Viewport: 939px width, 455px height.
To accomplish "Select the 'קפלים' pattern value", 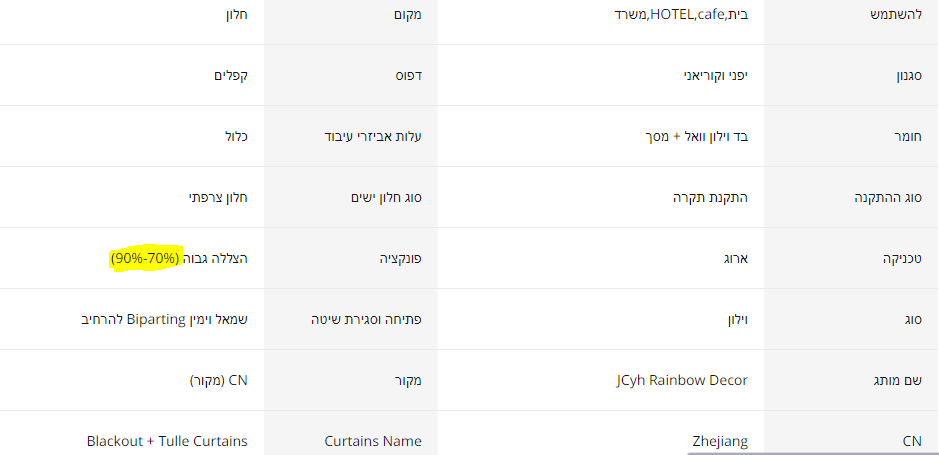I will tap(231, 76).
